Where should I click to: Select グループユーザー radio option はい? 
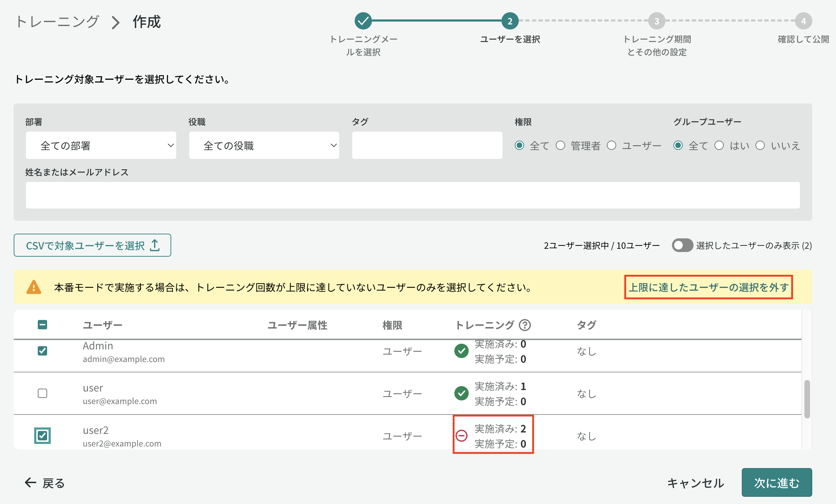(x=719, y=145)
